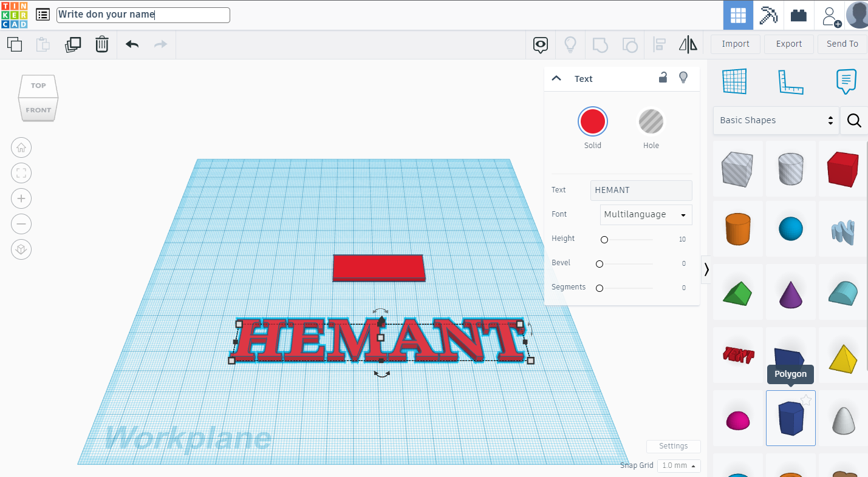The width and height of the screenshot is (868, 477).
Task: Set the shape to Hole
Action: coord(651,121)
